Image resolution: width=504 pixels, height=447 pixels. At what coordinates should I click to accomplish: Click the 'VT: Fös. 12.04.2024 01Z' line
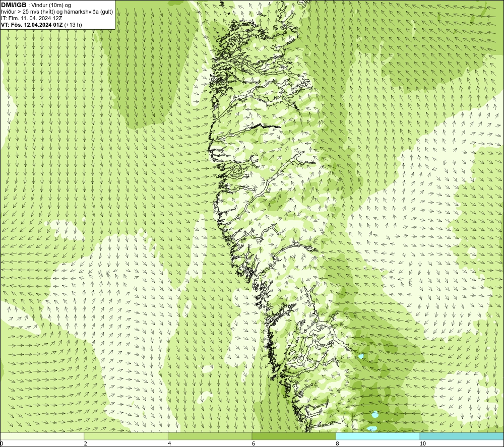click(x=32, y=25)
